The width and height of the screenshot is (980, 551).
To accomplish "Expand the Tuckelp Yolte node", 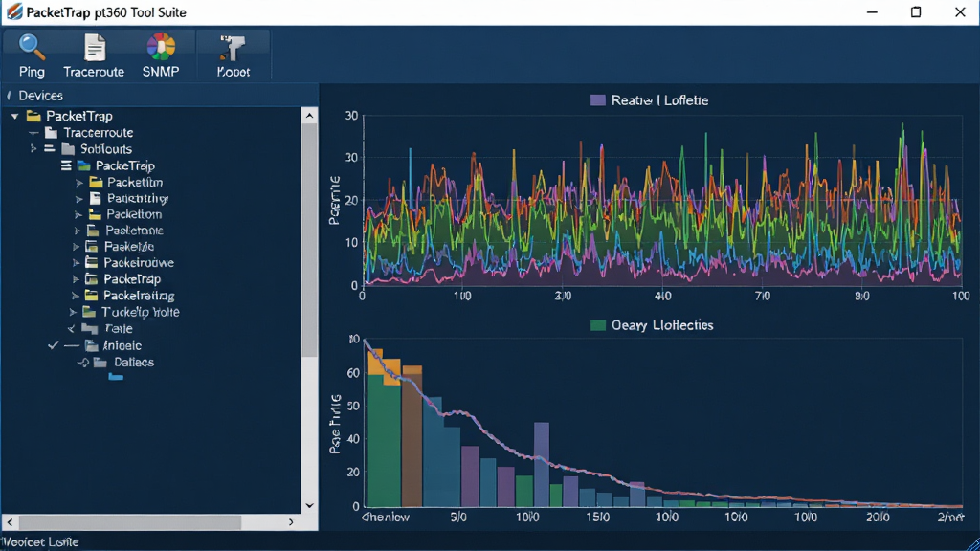I will pos(73,312).
